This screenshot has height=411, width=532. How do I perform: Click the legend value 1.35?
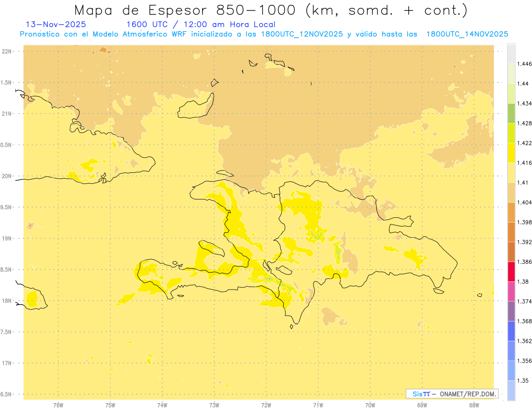[x=522, y=380]
